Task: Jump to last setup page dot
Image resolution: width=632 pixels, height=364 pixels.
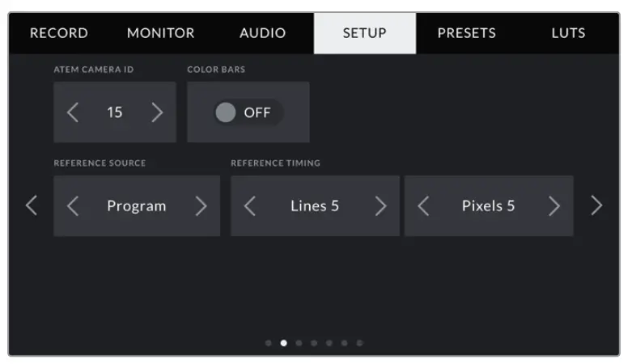Action: tap(360, 343)
